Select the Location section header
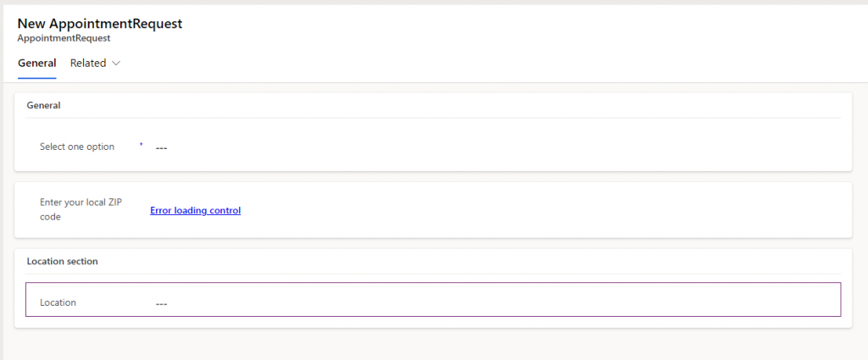This screenshot has width=868, height=360. (62, 262)
